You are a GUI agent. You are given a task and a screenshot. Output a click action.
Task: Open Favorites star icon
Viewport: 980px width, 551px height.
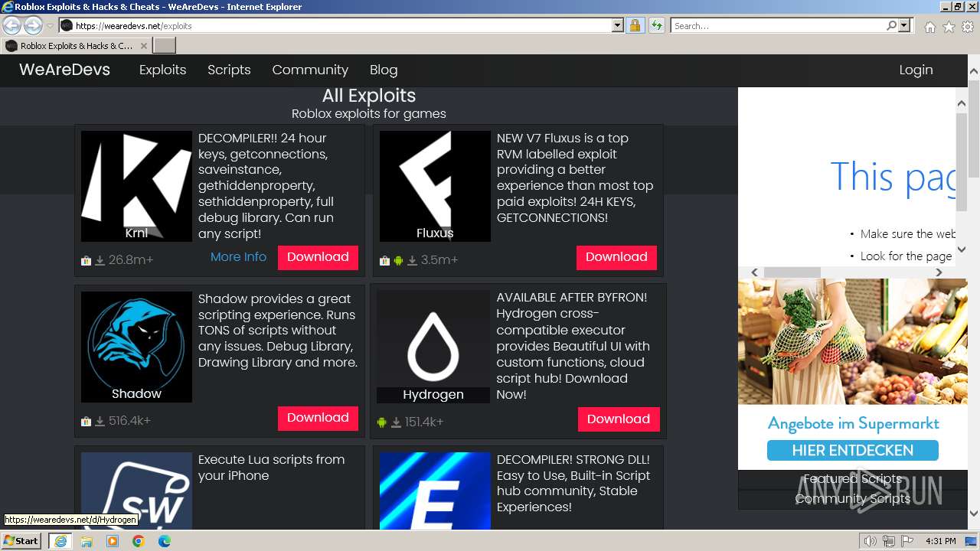[x=949, y=27]
